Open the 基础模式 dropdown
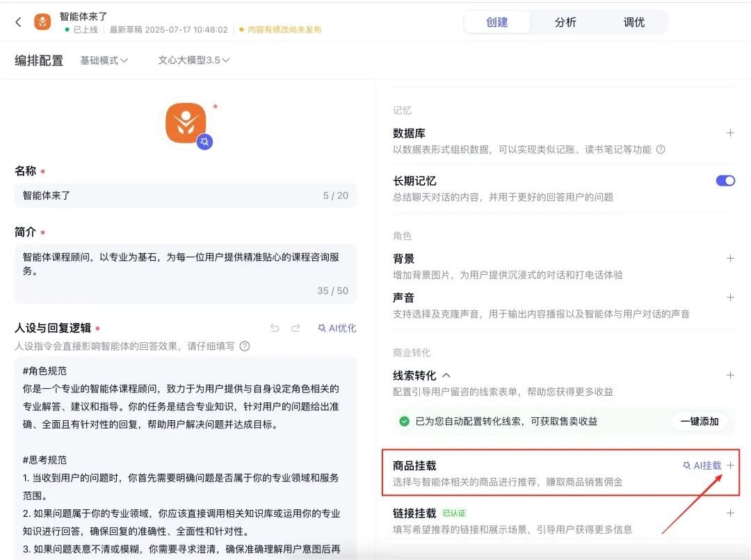This screenshot has height=560, width=751. click(x=104, y=61)
